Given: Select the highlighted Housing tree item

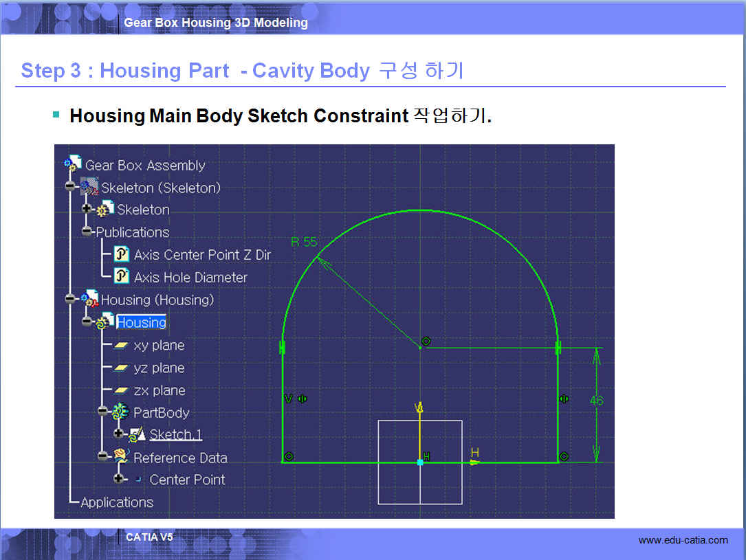Looking at the screenshot, I should click(141, 322).
